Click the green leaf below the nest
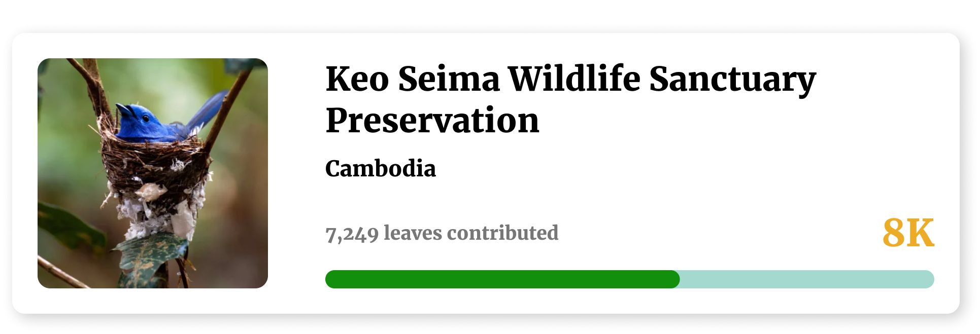 [x=150, y=256]
